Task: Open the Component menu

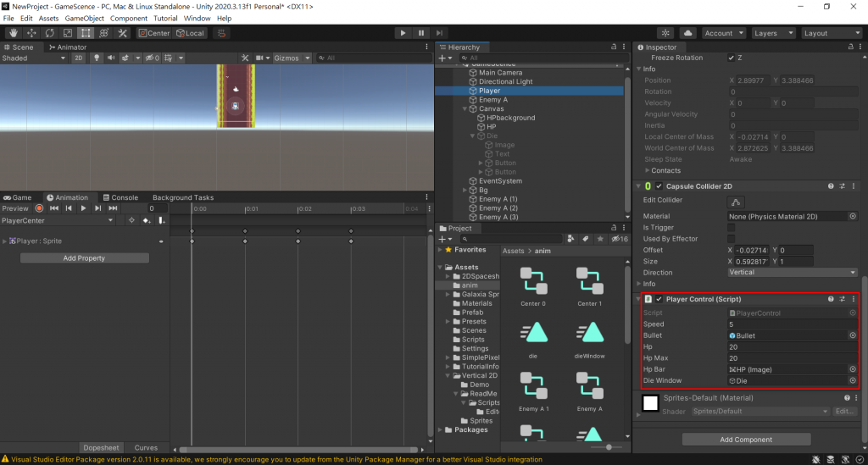Action: (129, 19)
